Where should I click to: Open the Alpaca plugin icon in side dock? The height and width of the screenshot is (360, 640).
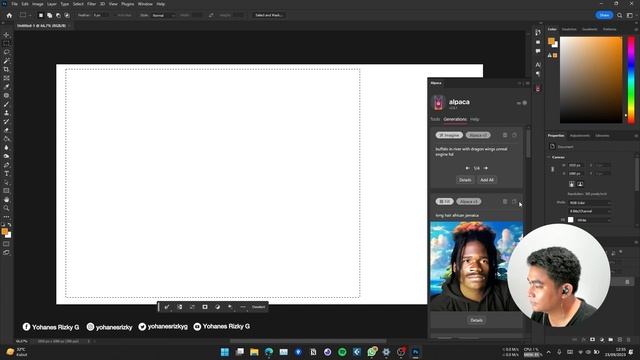[x=538, y=88]
